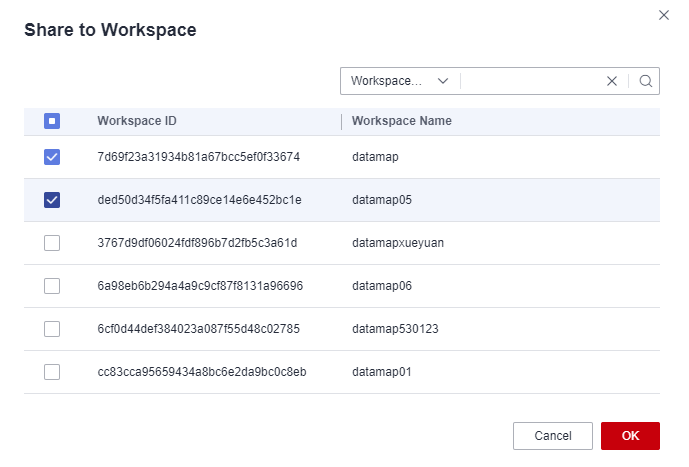This screenshot has height=467, width=689.
Task: Clear the search field with the X icon
Action: pos(611,81)
